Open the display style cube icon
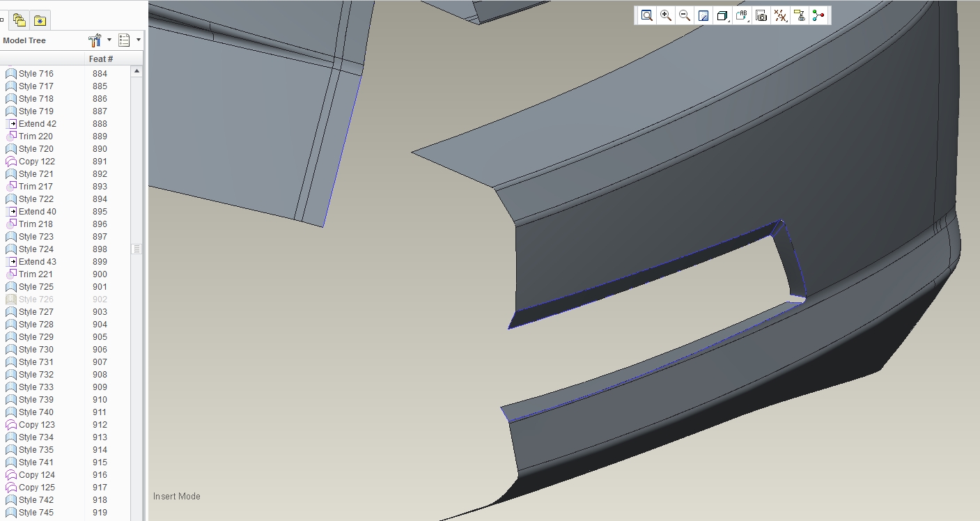980x521 pixels. point(722,15)
